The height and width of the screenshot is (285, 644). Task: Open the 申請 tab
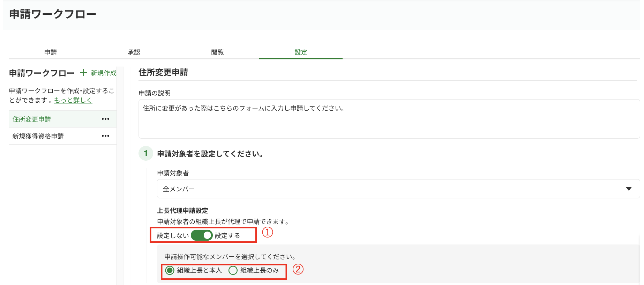(x=51, y=52)
